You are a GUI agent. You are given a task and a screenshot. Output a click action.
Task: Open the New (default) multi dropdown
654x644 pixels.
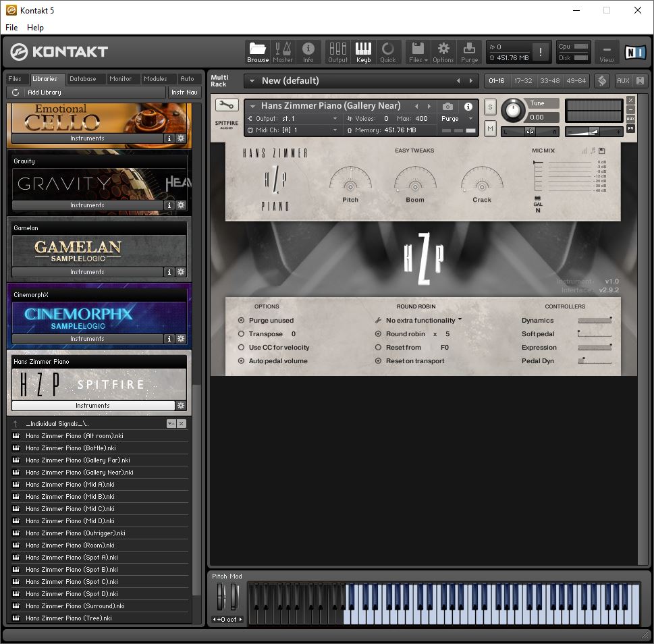tap(252, 81)
